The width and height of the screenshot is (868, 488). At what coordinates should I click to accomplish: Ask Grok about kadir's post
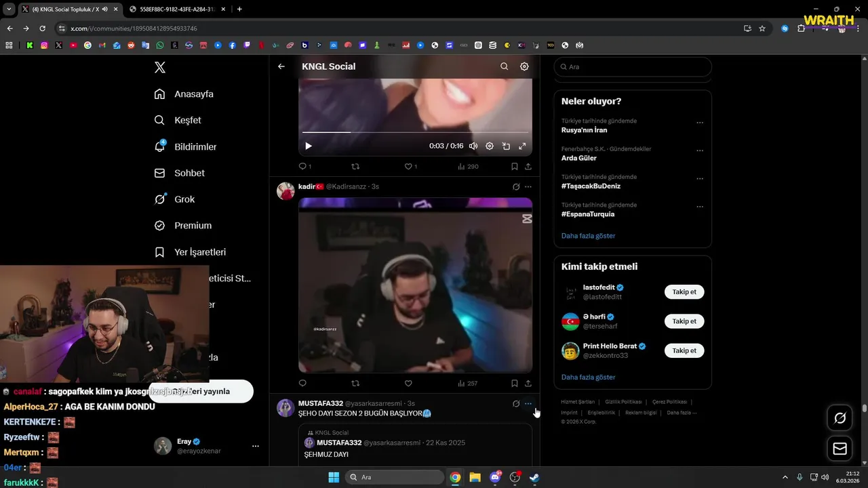pyautogui.click(x=516, y=186)
